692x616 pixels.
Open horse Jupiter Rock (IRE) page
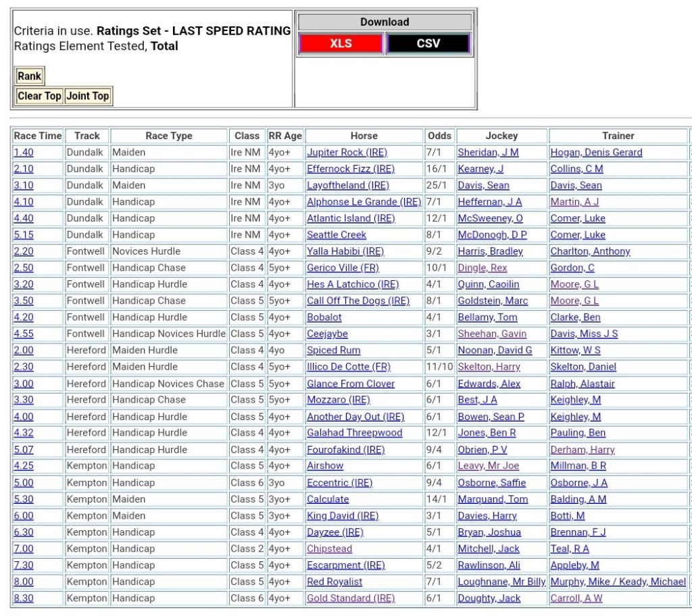pyautogui.click(x=347, y=153)
